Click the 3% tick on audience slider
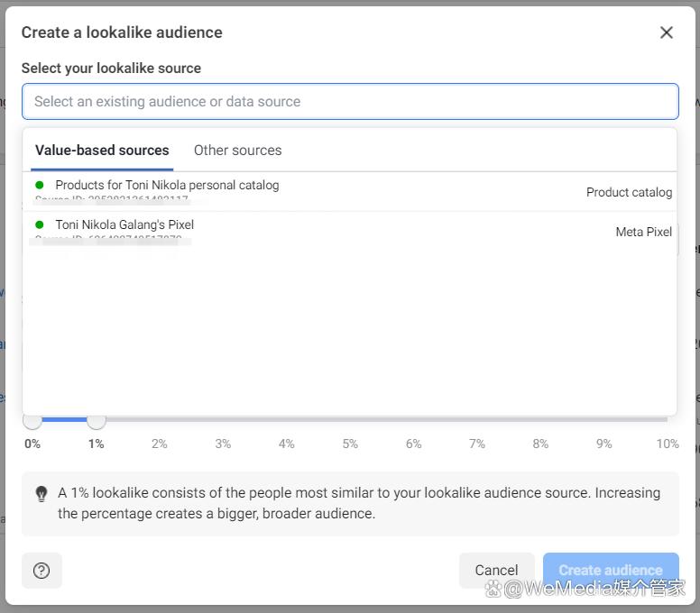 [x=223, y=444]
